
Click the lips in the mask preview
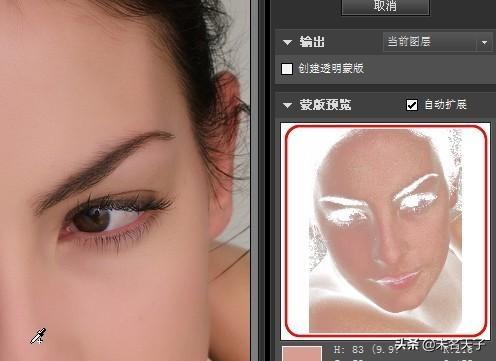pos(396,280)
